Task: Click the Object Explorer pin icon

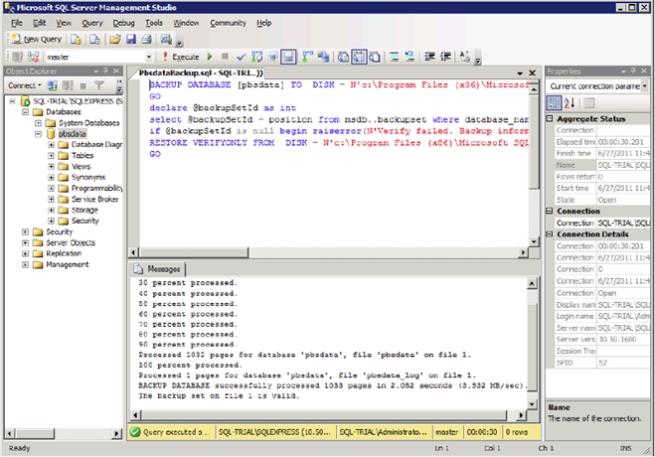Action: tap(107, 72)
